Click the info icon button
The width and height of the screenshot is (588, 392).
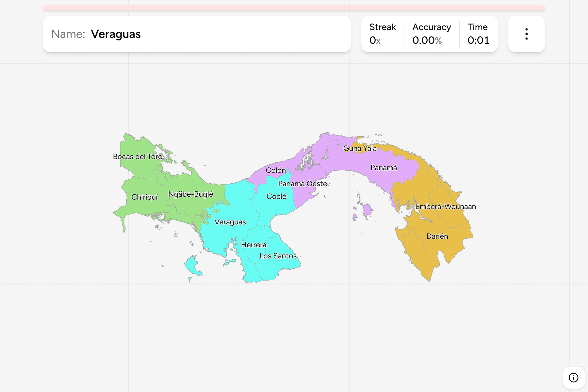point(573,378)
